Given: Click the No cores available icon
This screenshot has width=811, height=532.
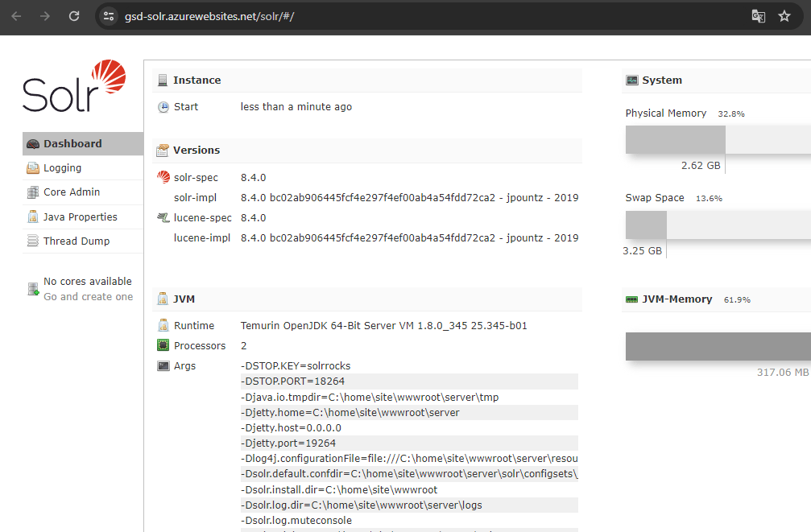Looking at the screenshot, I should point(33,289).
